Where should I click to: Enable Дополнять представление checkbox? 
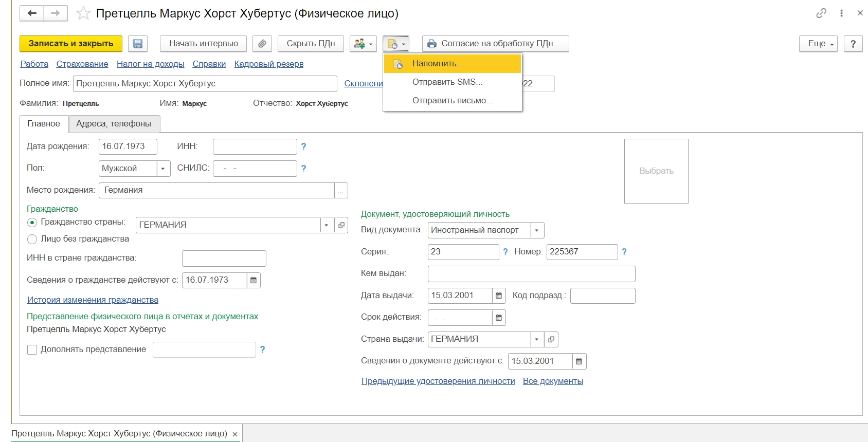coord(32,349)
